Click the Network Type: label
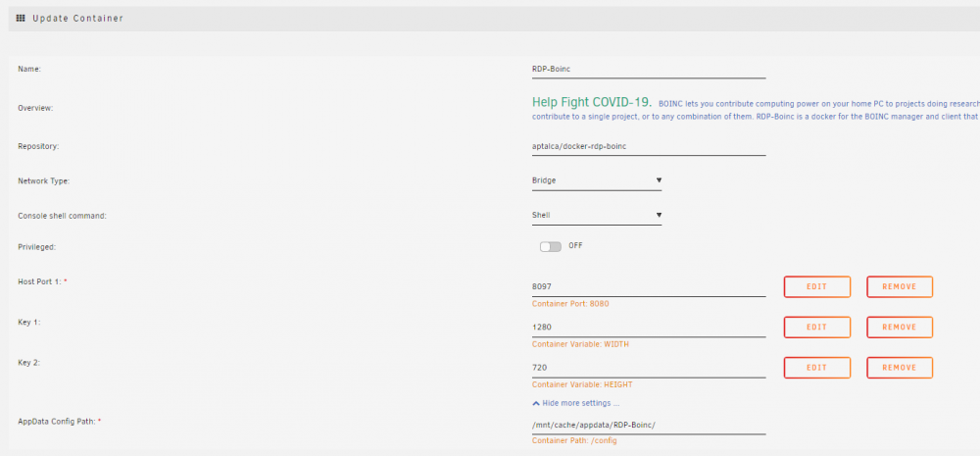Viewport: 980px width, 456px height. click(x=44, y=180)
